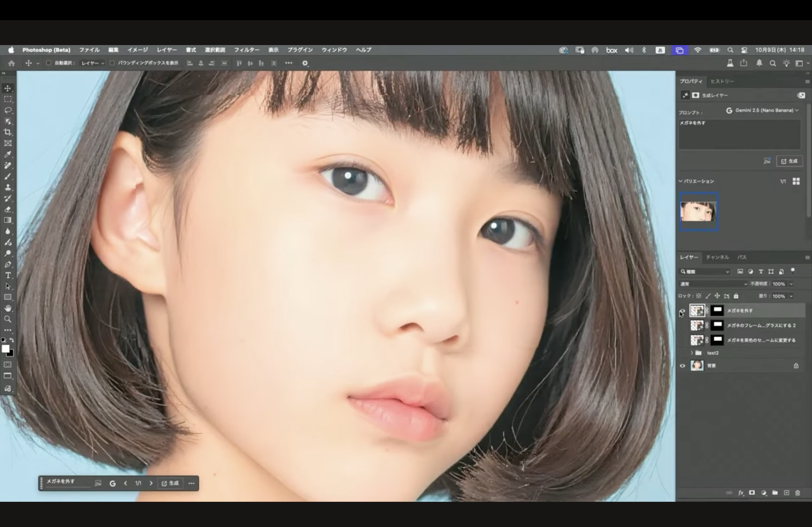This screenshot has width=812, height=527.
Task: Select the Clone Stamp tool
Action: [x=8, y=188]
